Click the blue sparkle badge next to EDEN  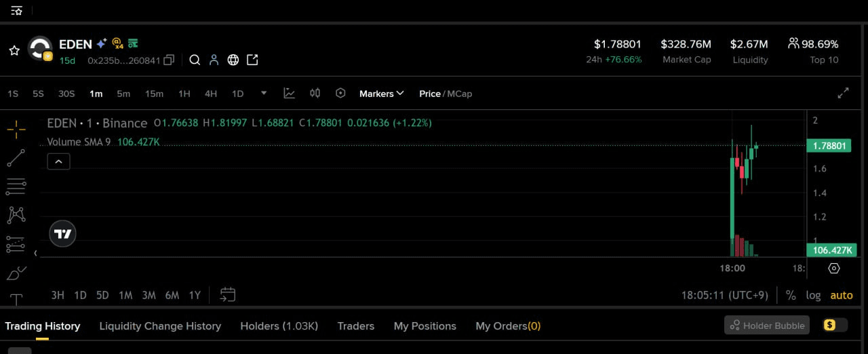pyautogui.click(x=102, y=43)
